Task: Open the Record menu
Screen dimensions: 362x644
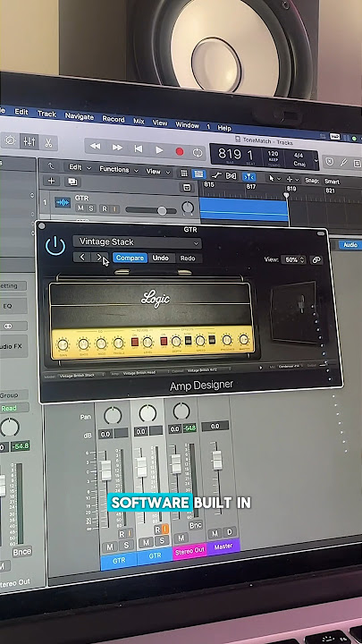Action: [x=114, y=119]
